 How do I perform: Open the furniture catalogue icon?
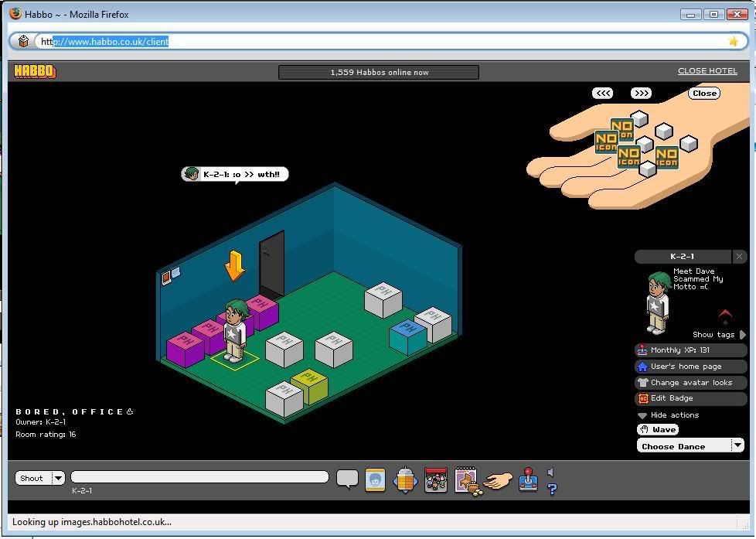click(467, 480)
